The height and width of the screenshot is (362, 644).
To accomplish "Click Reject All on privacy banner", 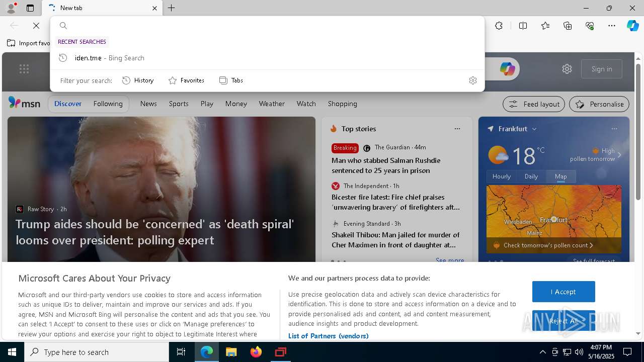I will [x=563, y=321].
